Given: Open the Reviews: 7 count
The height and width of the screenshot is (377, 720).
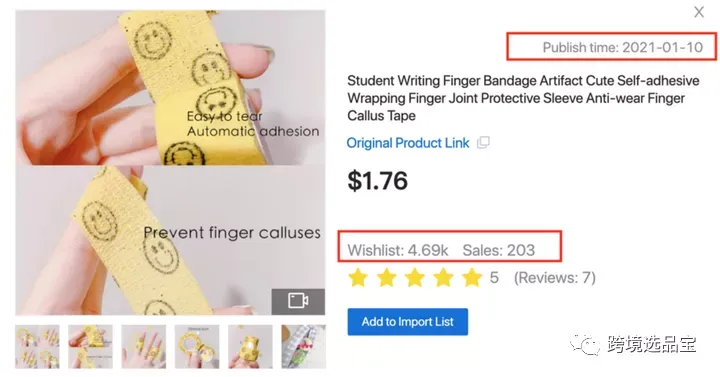Looking at the screenshot, I should click(x=555, y=278).
